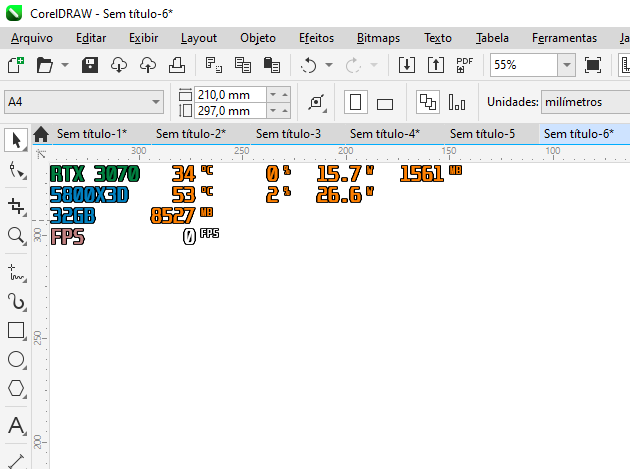This screenshot has width=630, height=469.
Task: Expand the Open recent files arrow
Action: pyautogui.click(x=65, y=65)
